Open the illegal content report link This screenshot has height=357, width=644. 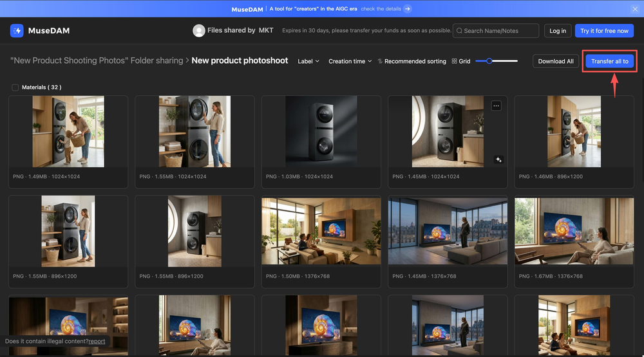(x=97, y=342)
